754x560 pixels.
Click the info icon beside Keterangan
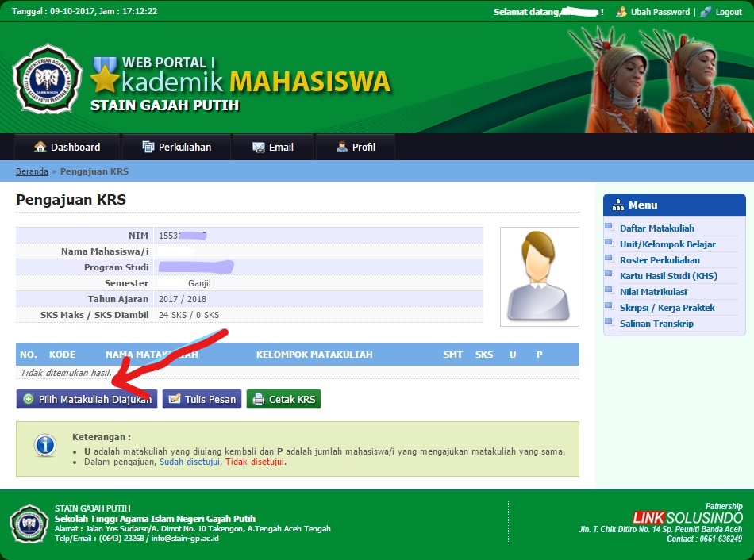[x=45, y=446]
